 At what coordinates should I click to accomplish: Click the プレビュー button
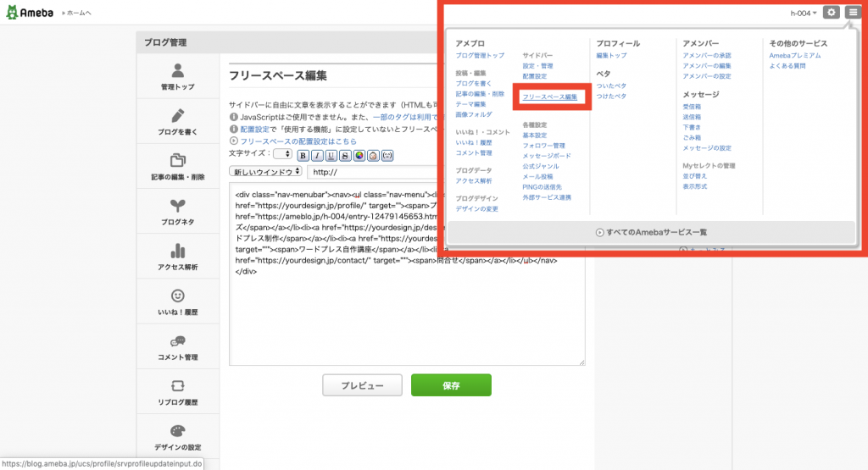362,385
